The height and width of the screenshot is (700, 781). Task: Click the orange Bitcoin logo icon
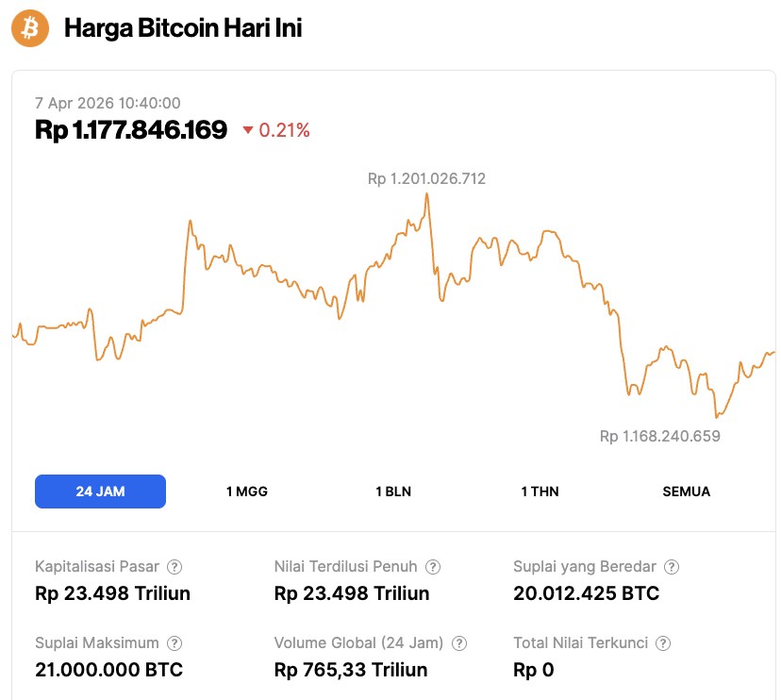click(29, 28)
